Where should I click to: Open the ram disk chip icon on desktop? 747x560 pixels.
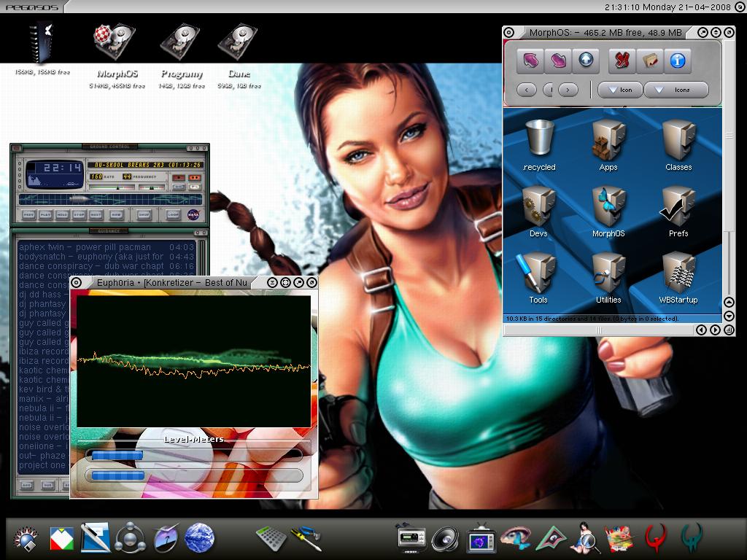[x=42, y=44]
